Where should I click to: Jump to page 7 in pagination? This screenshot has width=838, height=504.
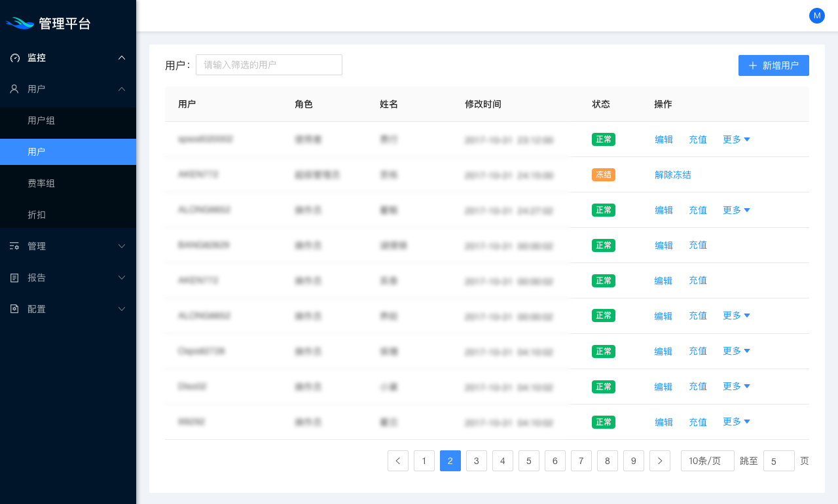581,461
